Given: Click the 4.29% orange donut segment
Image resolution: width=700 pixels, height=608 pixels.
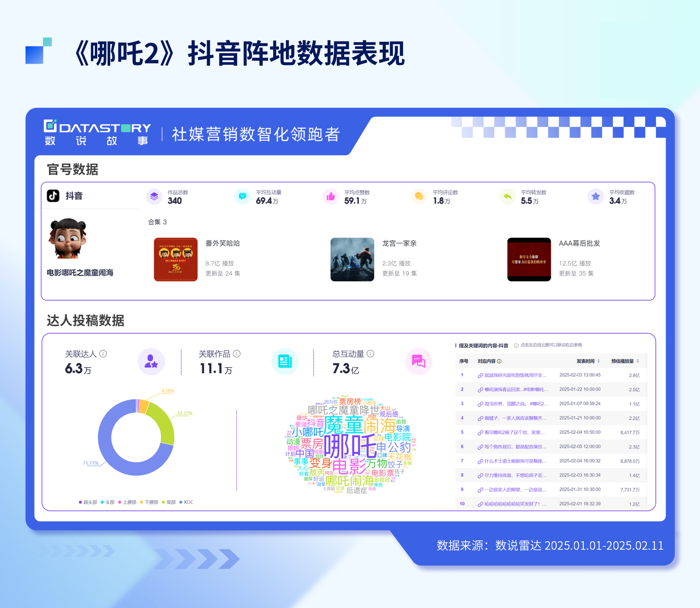Looking at the screenshot, I should click(143, 407).
